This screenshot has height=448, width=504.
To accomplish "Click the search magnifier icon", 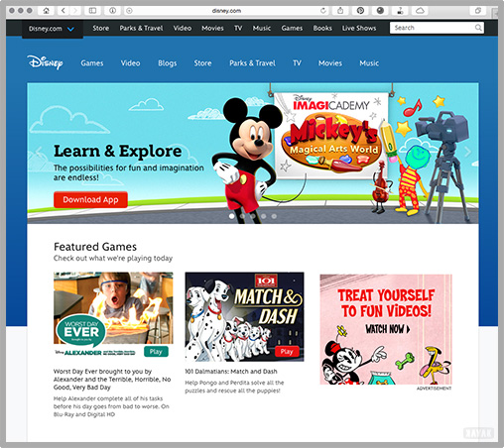I will click(478, 28).
